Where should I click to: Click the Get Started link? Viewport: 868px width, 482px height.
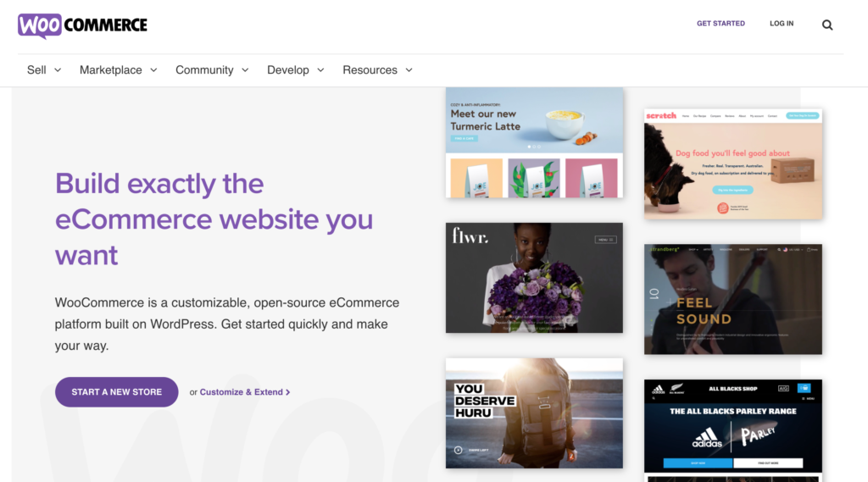[x=721, y=24]
